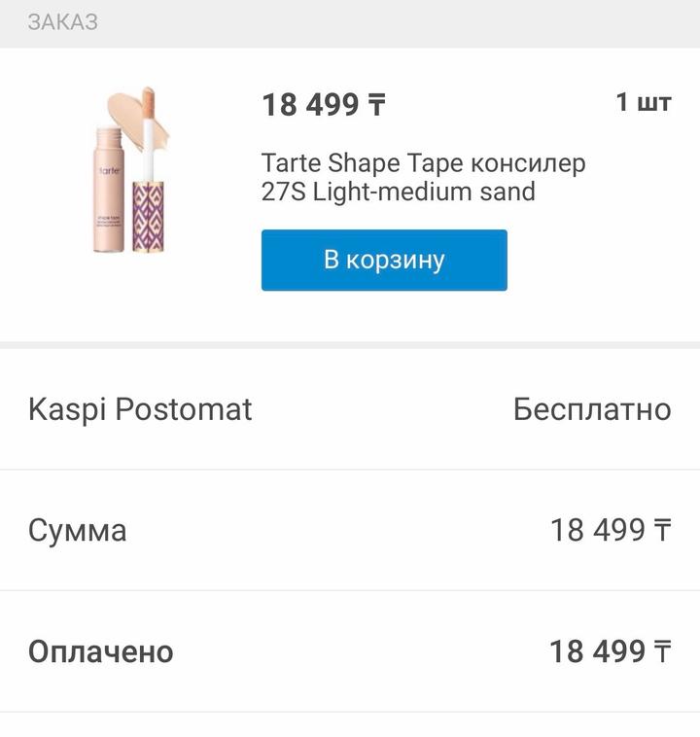The height and width of the screenshot is (737, 700).
Task: Click the tenge symbol beside the product price
Action: (376, 105)
